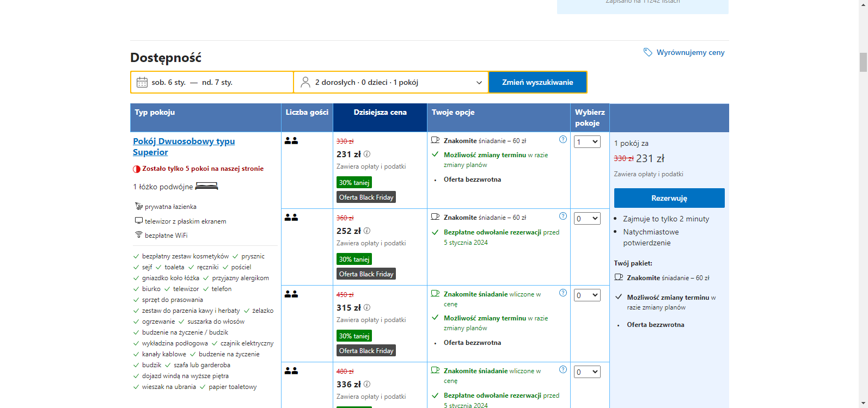Click the page vertical scrollbar thumb

click(863, 62)
